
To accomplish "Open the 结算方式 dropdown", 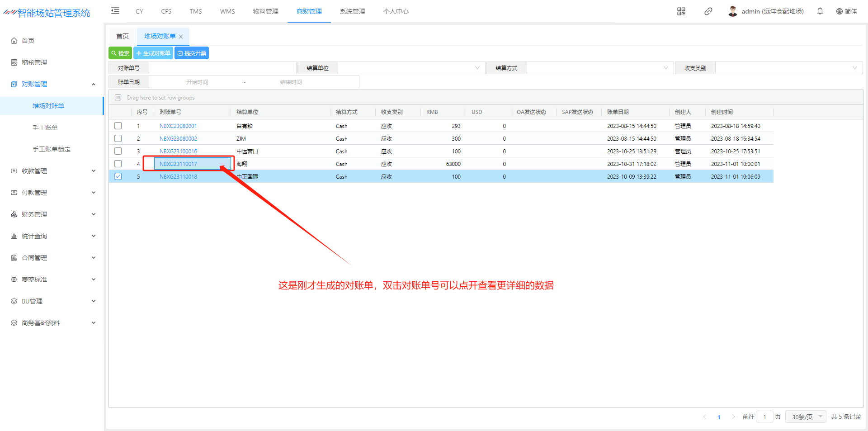I will (x=599, y=68).
